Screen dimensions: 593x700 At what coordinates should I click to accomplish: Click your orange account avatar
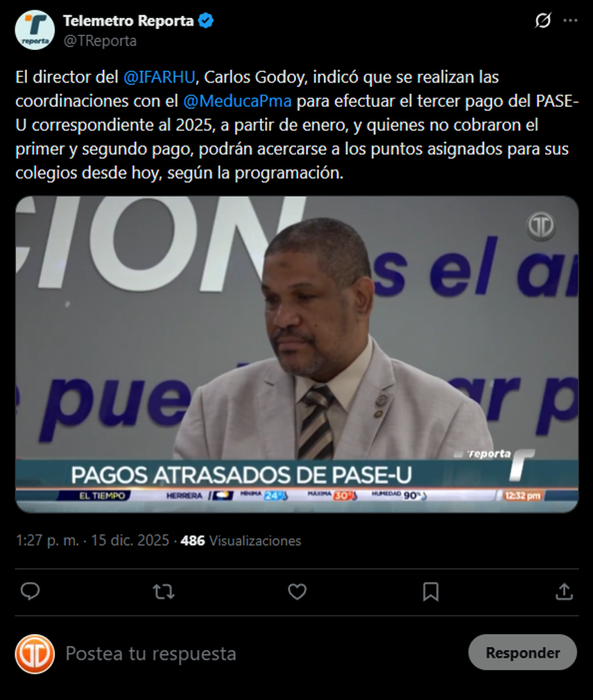point(35,654)
